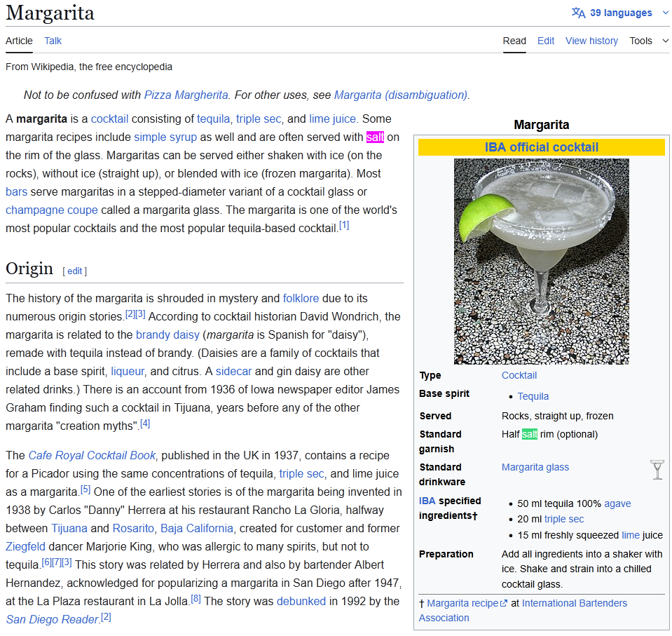Click triple sec link in Picador sentence
This screenshot has width=672, height=636.
tap(301, 473)
